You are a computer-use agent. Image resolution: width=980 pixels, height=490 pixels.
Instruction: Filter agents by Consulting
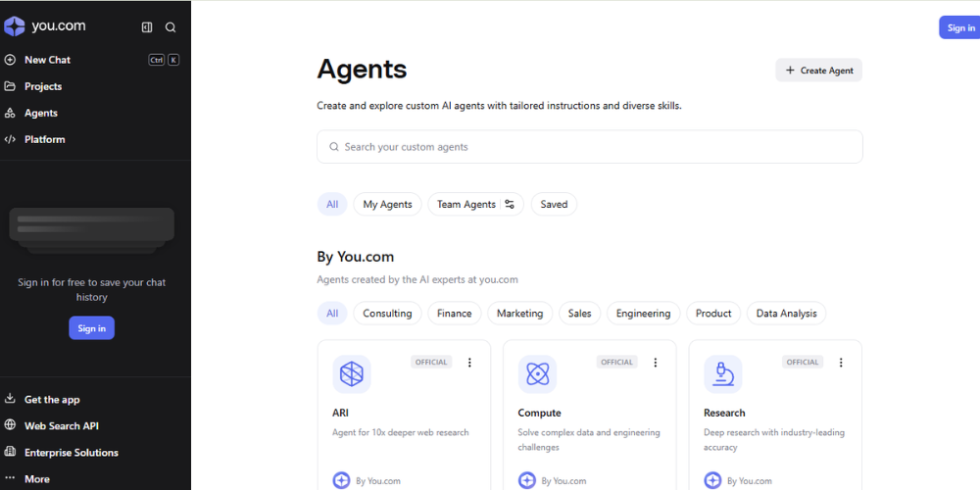tap(387, 314)
